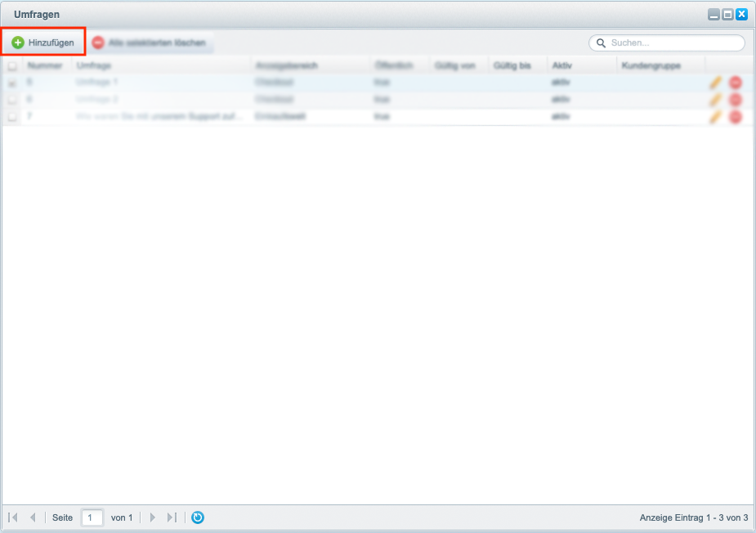Toggle checkbox for the first survey row
This screenshot has width=756, height=533.
(12, 83)
